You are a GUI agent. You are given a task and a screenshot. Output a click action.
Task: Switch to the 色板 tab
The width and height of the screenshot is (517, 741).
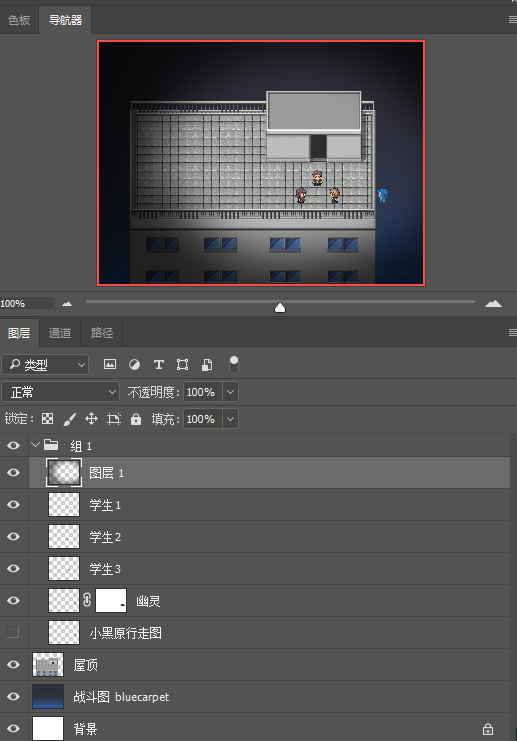19,20
